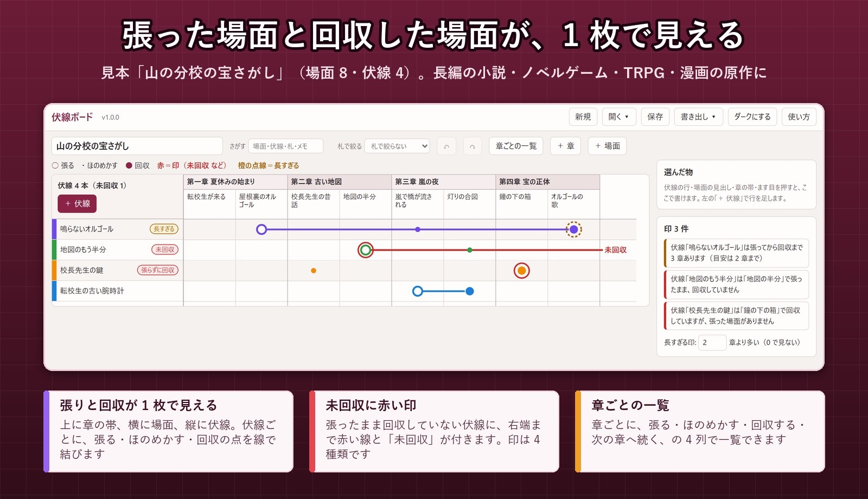Click the 張らずに回収 badge on 校長先生の鍵

[x=158, y=270]
